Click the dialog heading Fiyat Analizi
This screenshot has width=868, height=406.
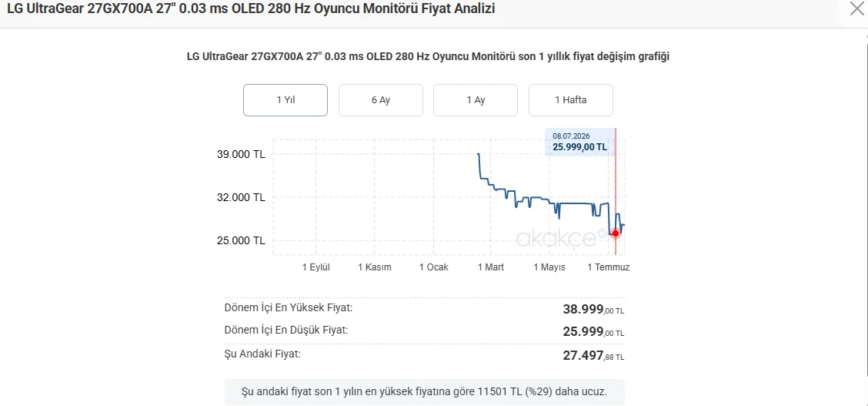[252, 9]
